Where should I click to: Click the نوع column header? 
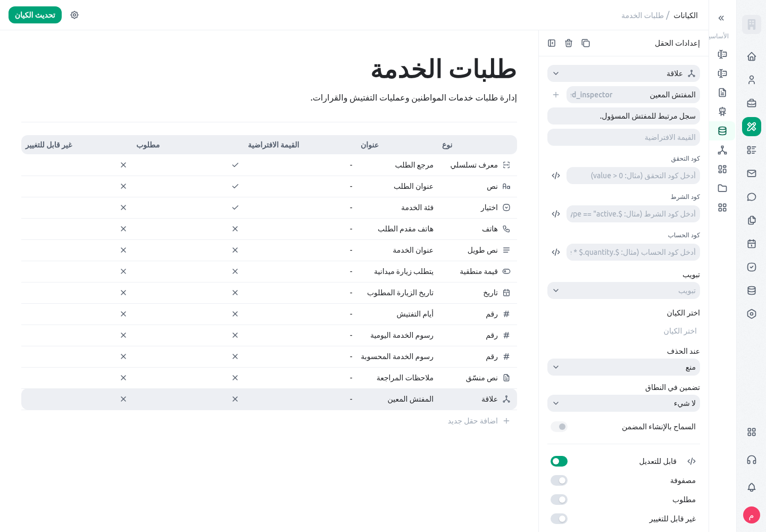[447, 145]
